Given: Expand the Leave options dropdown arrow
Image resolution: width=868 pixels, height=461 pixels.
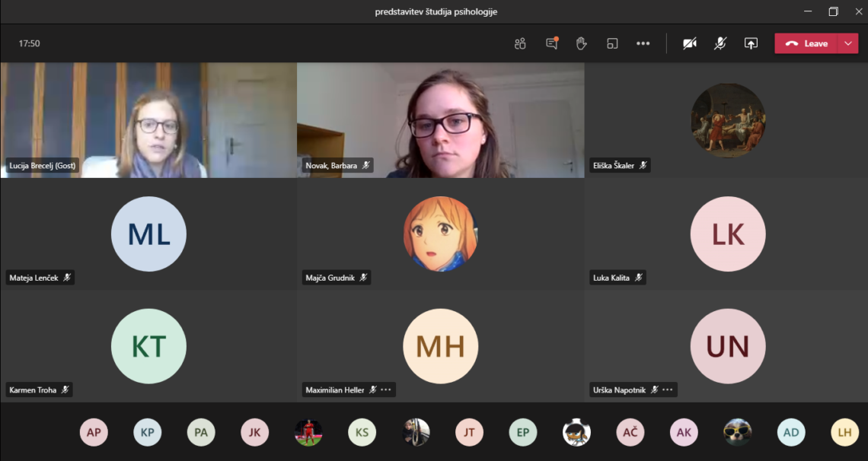Looking at the screenshot, I should coord(848,43).
